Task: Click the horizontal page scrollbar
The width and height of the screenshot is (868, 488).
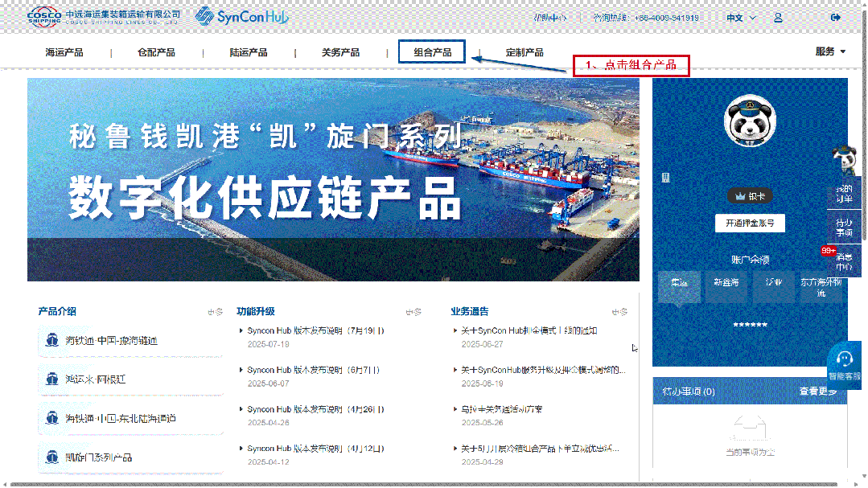Action: pos(424,484)
